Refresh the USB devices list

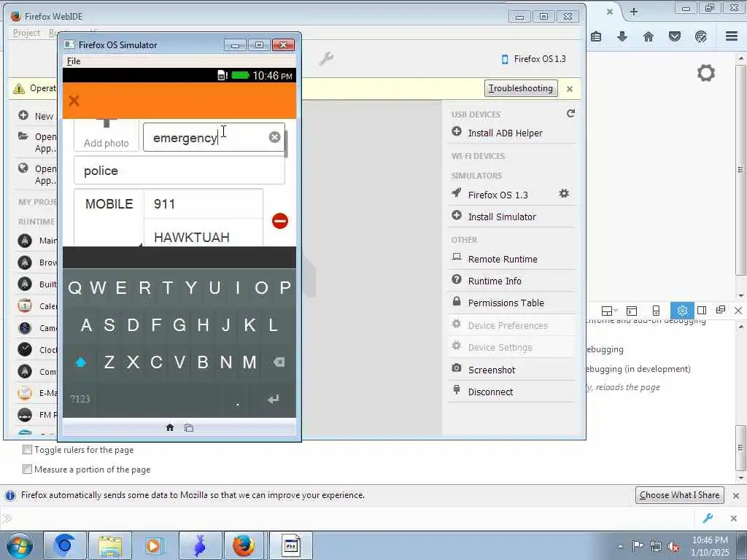click(x=570, y=113)
